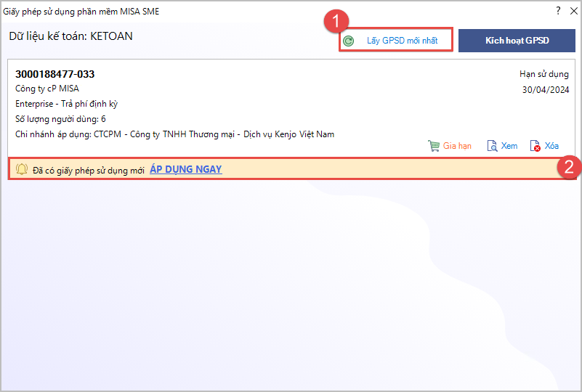This screenshot has width=582, height=392.
Task: Click the bell icon in notification banner
Action: coord(22,169)
